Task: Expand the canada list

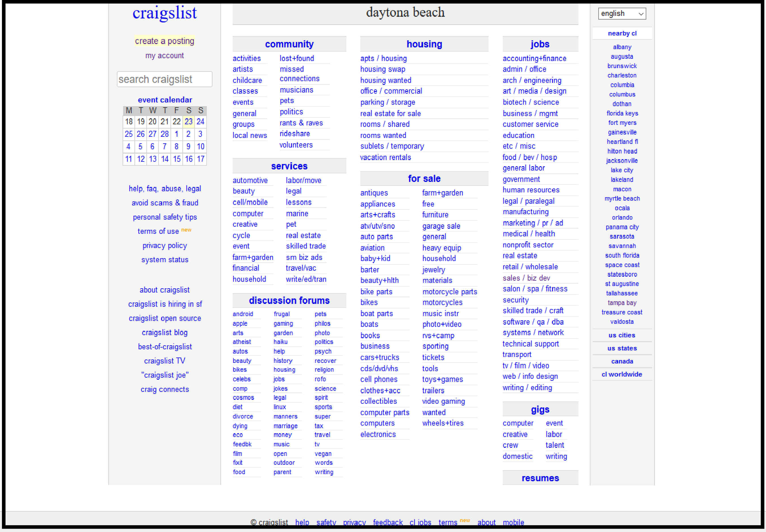Action: 622,361
